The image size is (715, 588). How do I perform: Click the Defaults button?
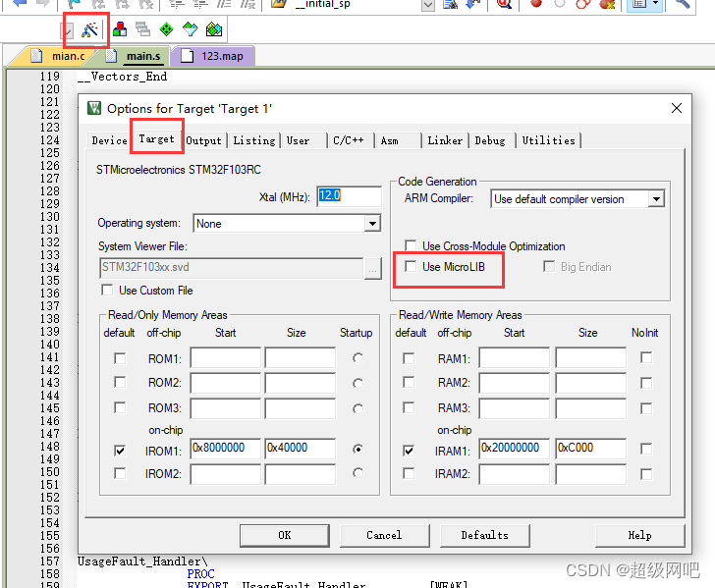(485, 535)
